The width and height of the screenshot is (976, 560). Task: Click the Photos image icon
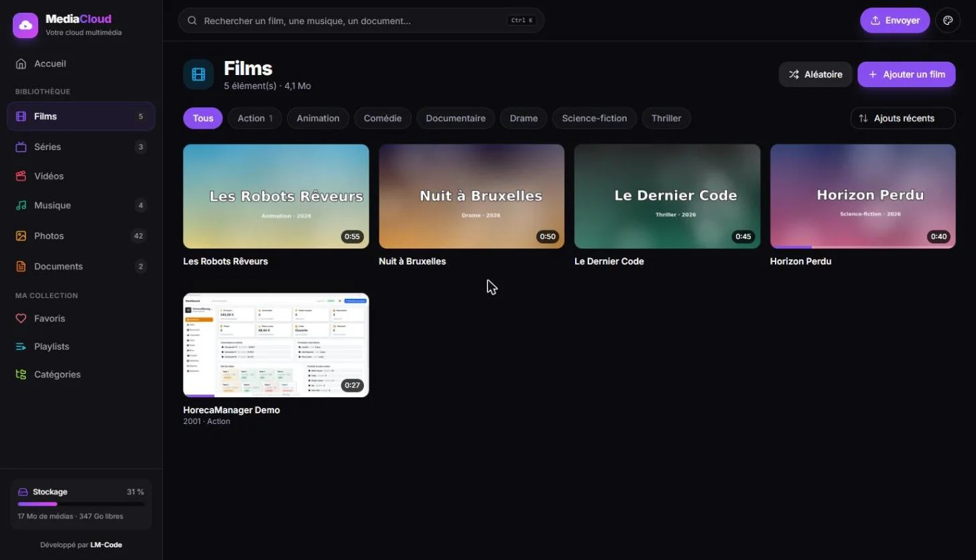21,236
